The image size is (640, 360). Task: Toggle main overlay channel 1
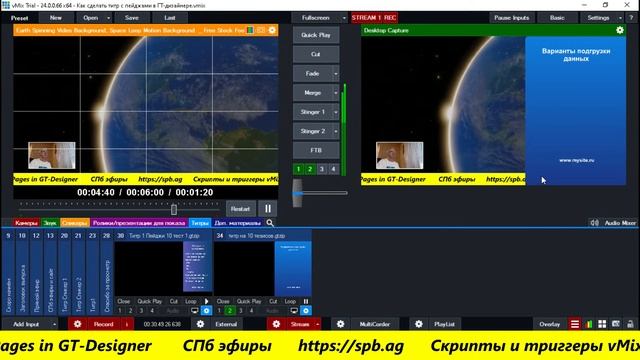point(298,169)
